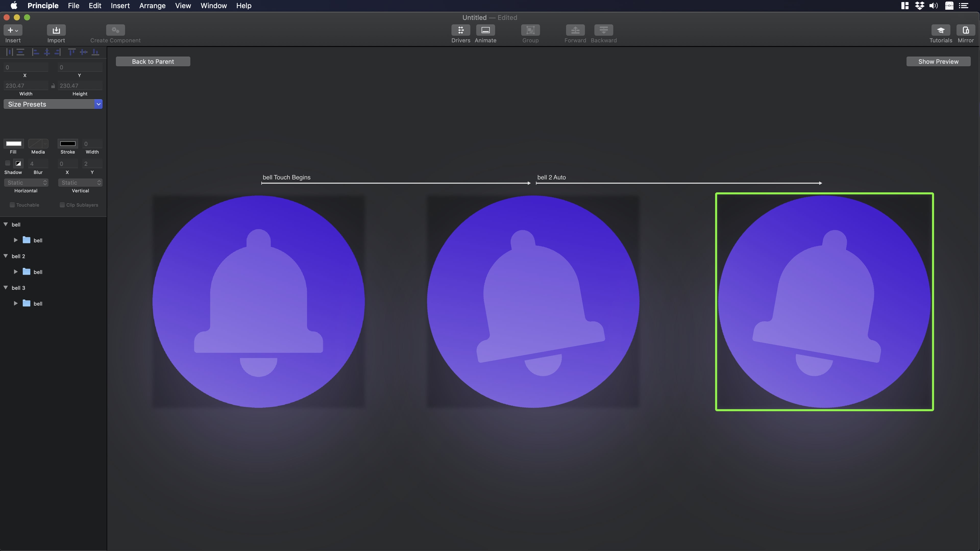
Task: Enable the Touchable checkbox
Action: tap(12, 205)
